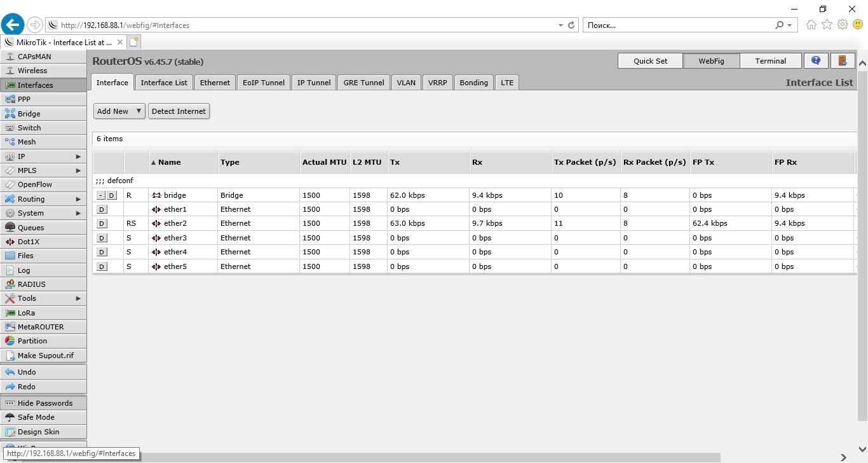Remove the bridge interface with minus button
The image size is (868, 463).
pyautogui.click(x=101, y=195)
